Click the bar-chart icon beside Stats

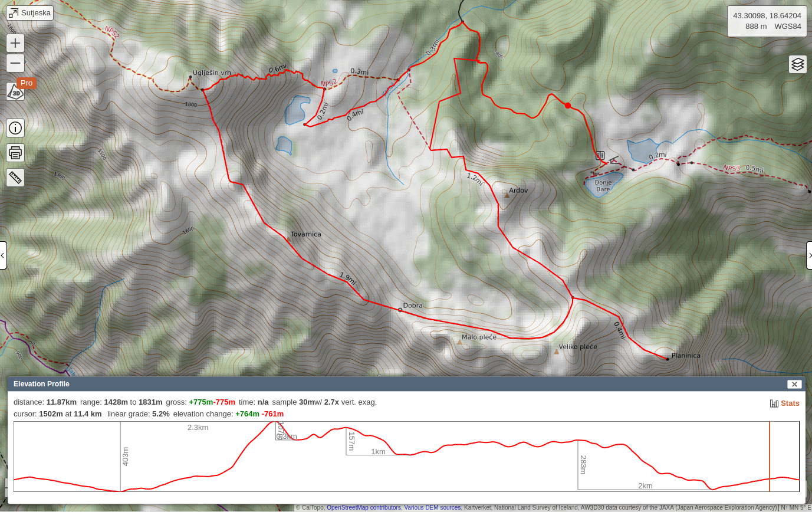coord(774,403)
